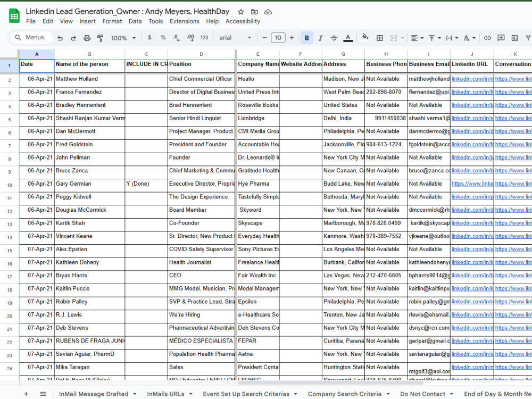The image size is (532, 399).
Task: Open the zoom 100% dropdown
Action: pyautogui.click(x=123, y=38)
